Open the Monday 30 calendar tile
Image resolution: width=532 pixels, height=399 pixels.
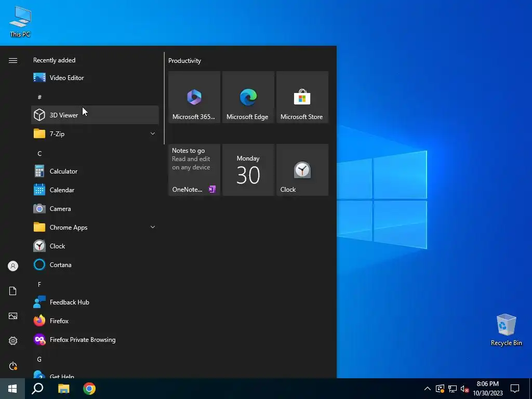click(248, 170)
